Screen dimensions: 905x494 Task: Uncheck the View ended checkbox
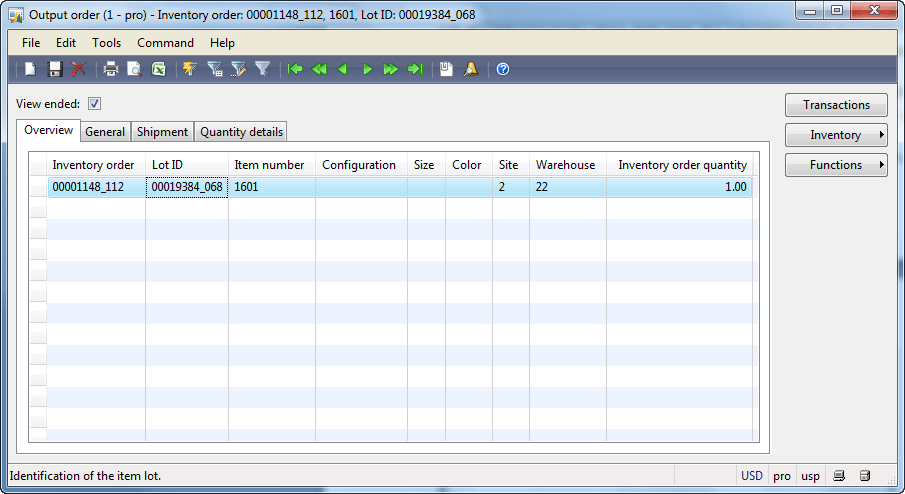click(95, 103)
